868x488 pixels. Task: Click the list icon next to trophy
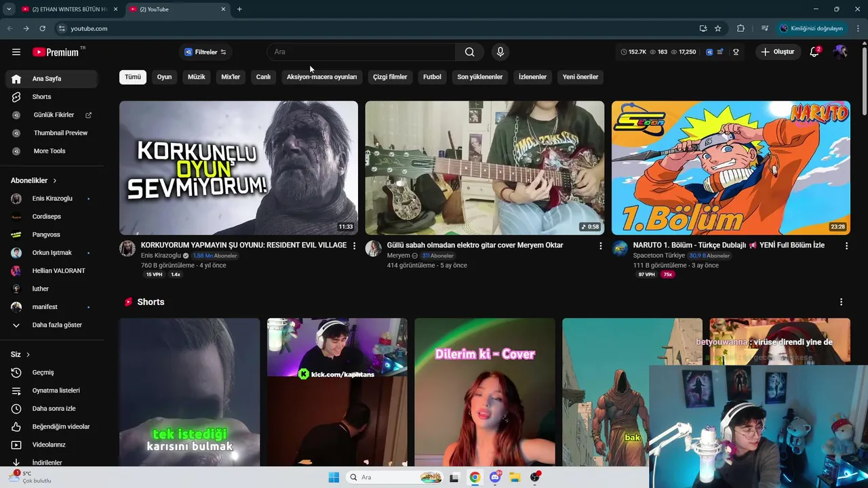[x=720, y=52]
